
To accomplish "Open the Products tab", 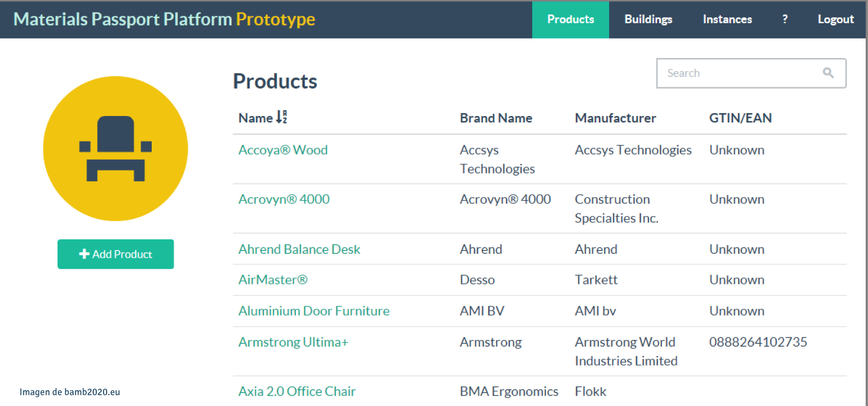I will 570,19.
